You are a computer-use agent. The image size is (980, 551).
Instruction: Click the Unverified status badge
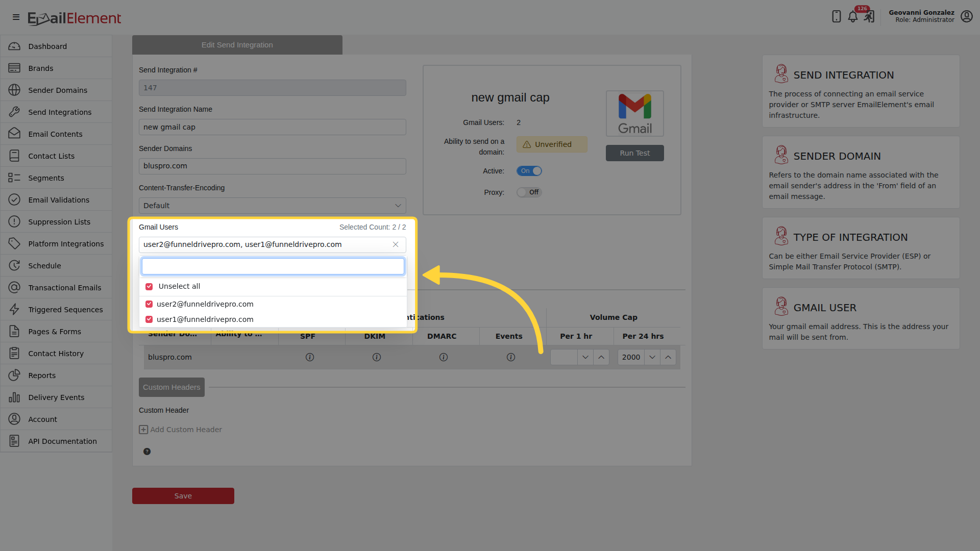[552, 144]
